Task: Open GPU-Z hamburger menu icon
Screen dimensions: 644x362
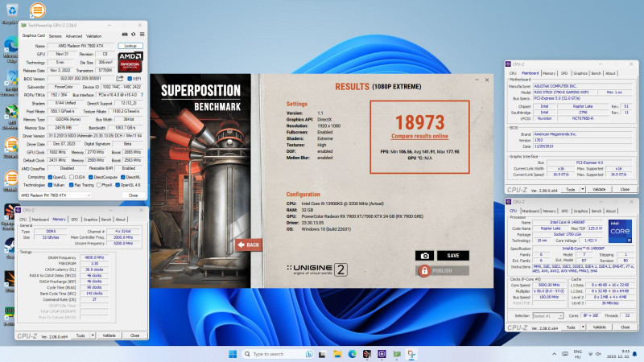Action: pos(142,35)
